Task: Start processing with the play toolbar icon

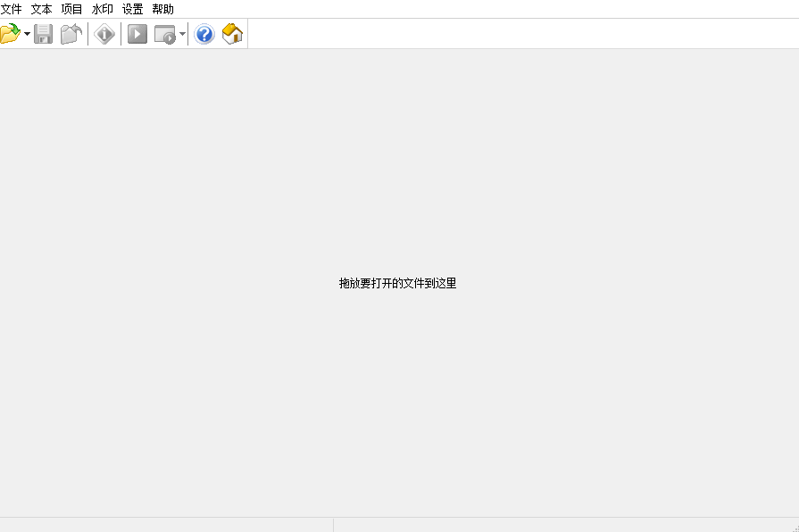Action: [137, 34]
